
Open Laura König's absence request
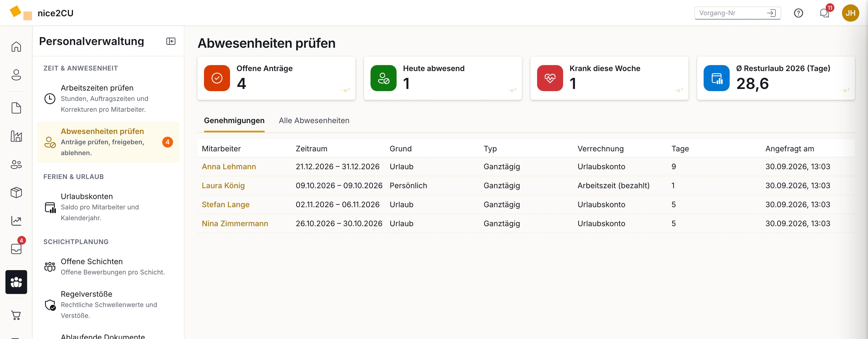click(x=223, y=185)
